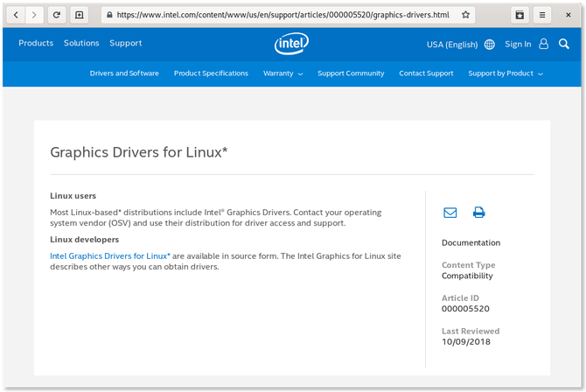Viewport: 586px width, 392px height.
Task: Email this article using the envelope icon
Action: tap(450, 213)
